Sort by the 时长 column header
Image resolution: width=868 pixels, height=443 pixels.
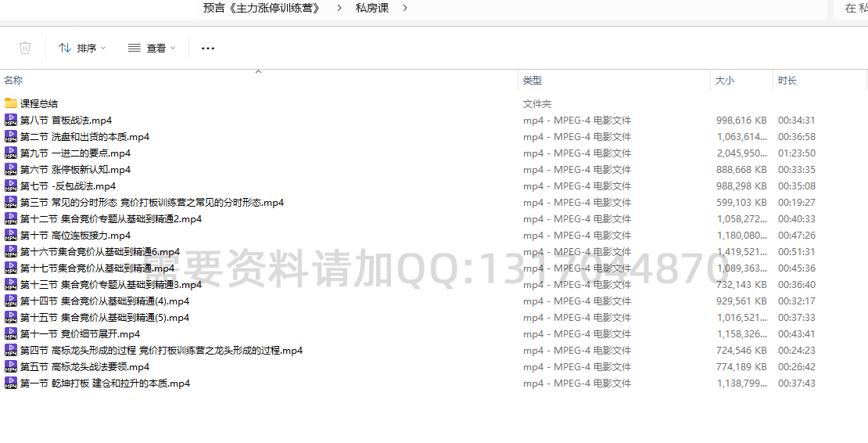[x=787, y=80]
